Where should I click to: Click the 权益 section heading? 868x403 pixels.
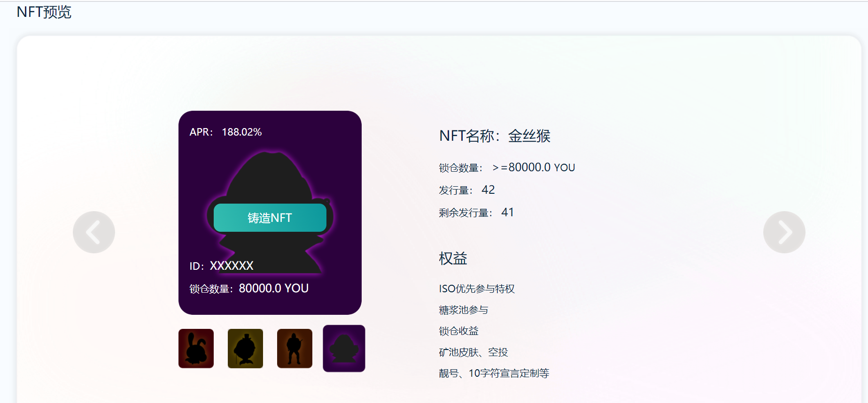(x=453, y=259)
